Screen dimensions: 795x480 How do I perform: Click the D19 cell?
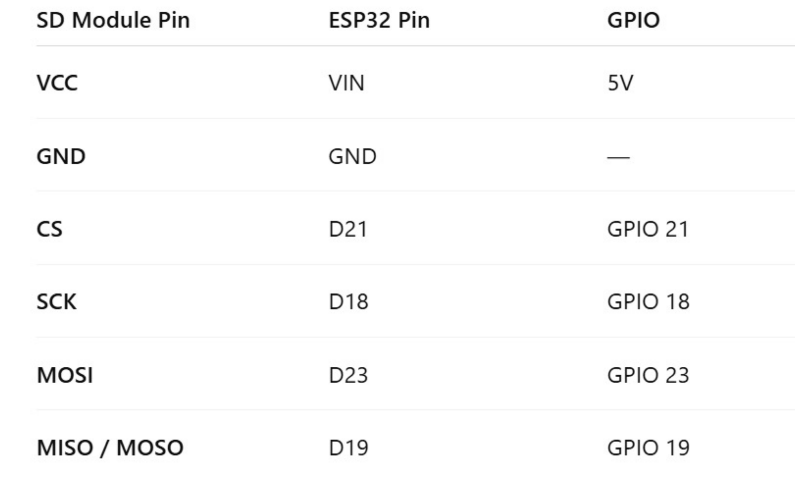(x=348, y=448)
